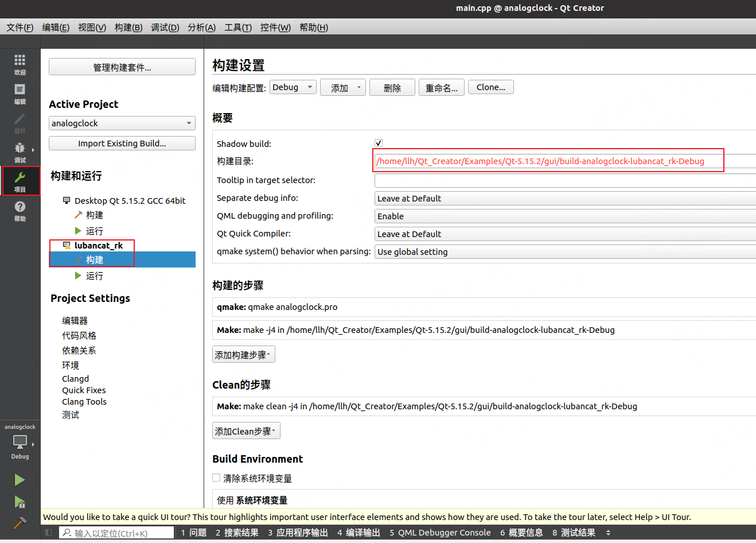Open the 构建(B) menu
The height and width of the screenshot is (543, 756).
[128, 27]
